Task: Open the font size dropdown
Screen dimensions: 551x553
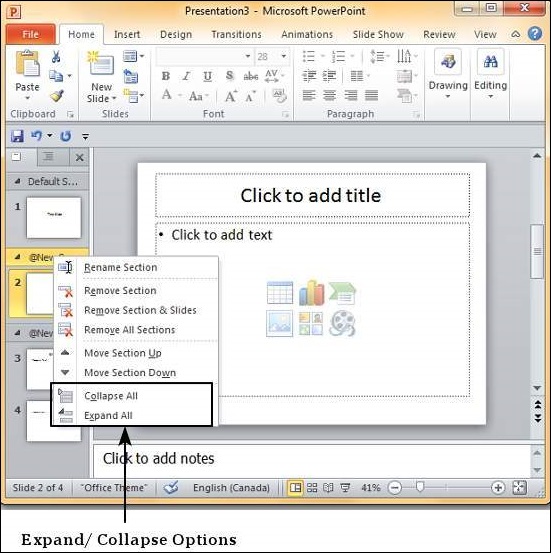Action: point(284,56)
